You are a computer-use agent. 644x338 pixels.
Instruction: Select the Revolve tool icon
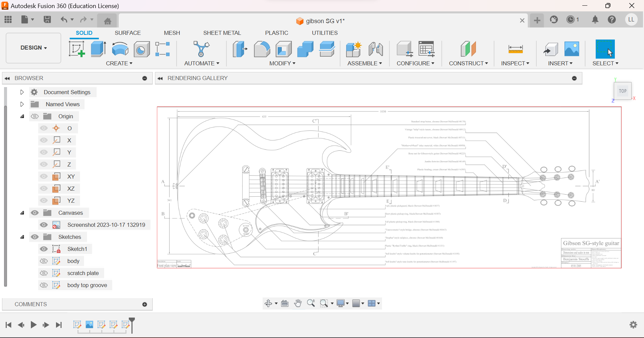click(120, 49)
